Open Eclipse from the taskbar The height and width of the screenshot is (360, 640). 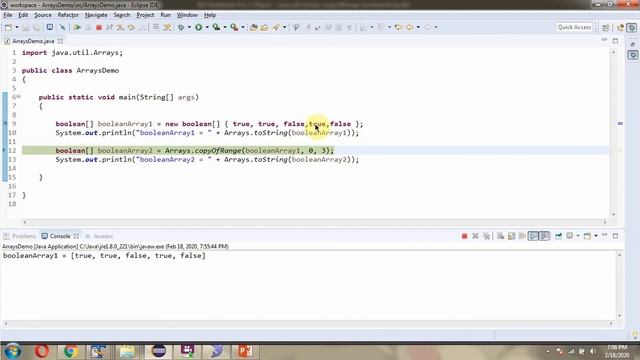coord(159,351)
